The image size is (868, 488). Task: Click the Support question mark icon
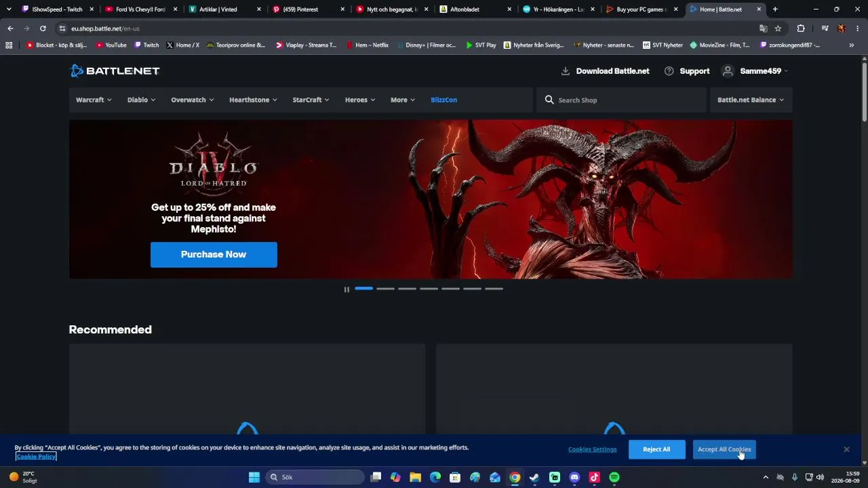click(669, 71)
